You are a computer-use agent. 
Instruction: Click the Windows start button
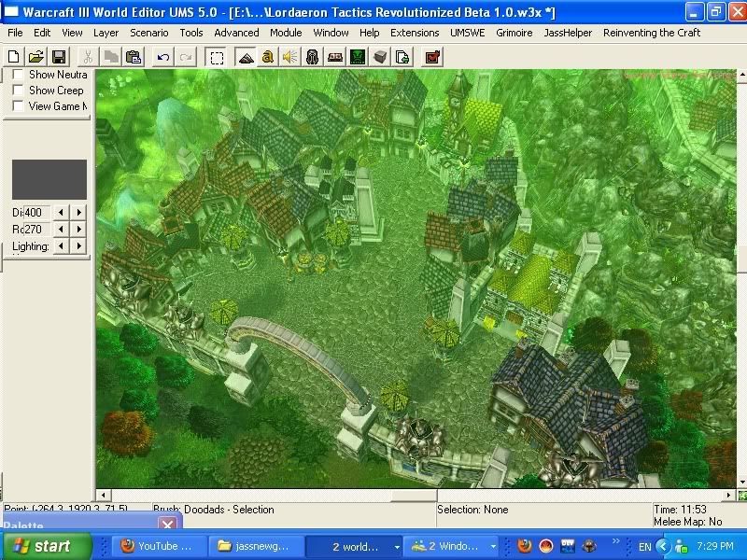pyautogui.click(x=48, y=546)
